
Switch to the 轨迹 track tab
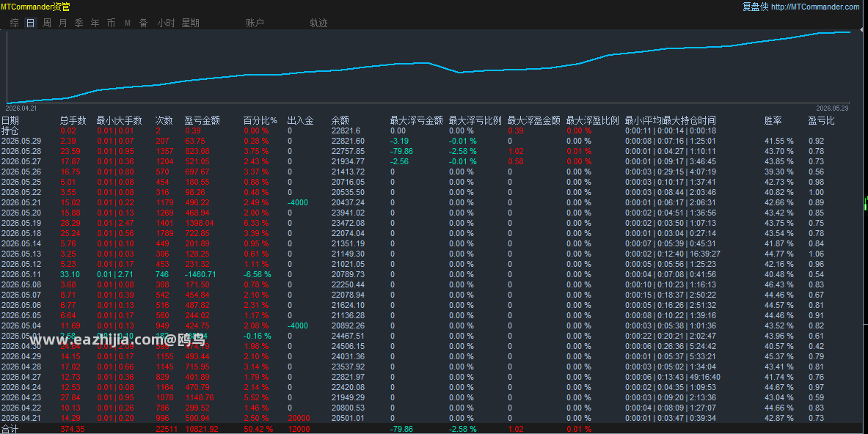tap(319, 23)
